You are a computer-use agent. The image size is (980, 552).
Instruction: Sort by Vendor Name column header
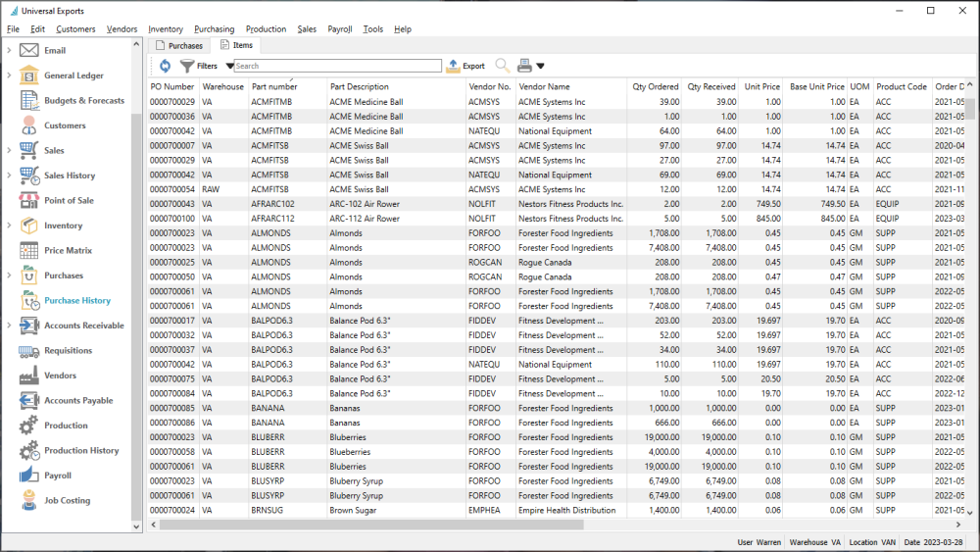(x=570, y=86)
